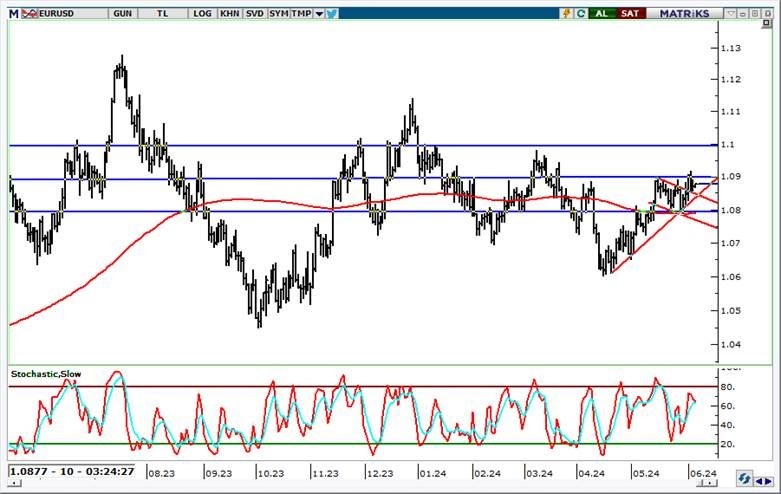781x494 pixels.
Task: Toggle LOG scale on the chart
Action: 203,13
